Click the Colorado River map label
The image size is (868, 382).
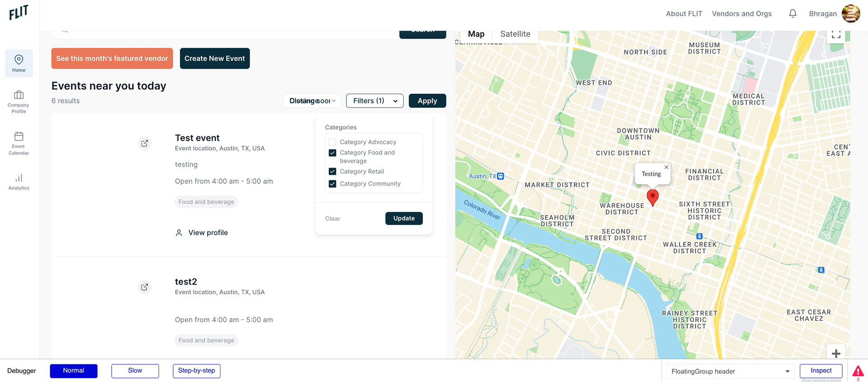482,210
